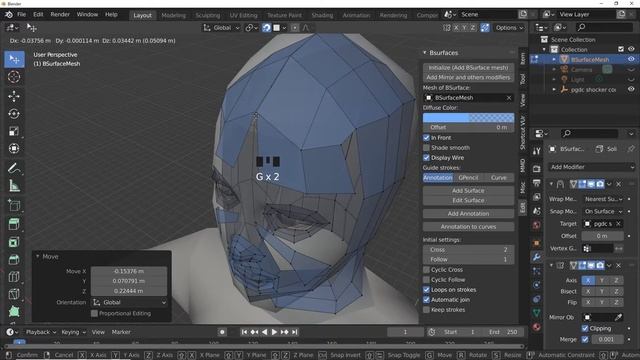Viewport: 640px width, 360px height.
Task: Open the Playback dropdown in the timeline
Action: [41, 332]
